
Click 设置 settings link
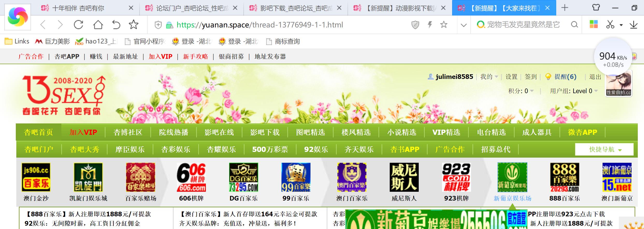tap(511, 77)
